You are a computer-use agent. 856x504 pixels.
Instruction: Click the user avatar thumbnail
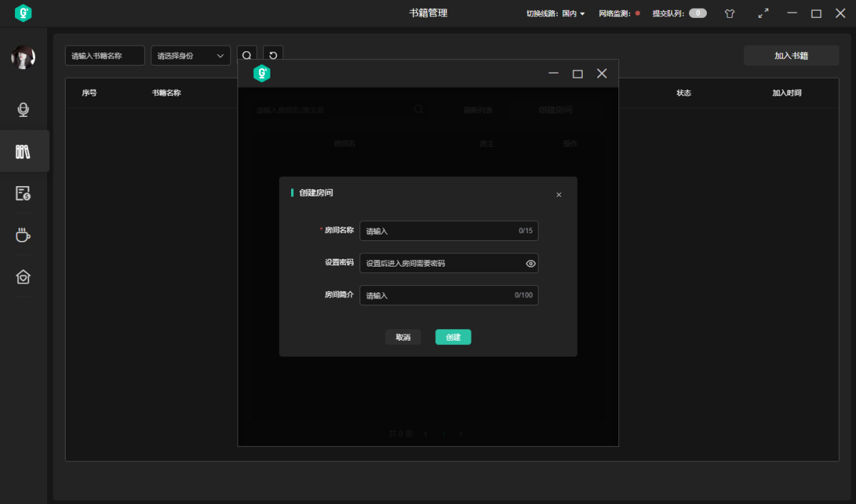(23, 58)
